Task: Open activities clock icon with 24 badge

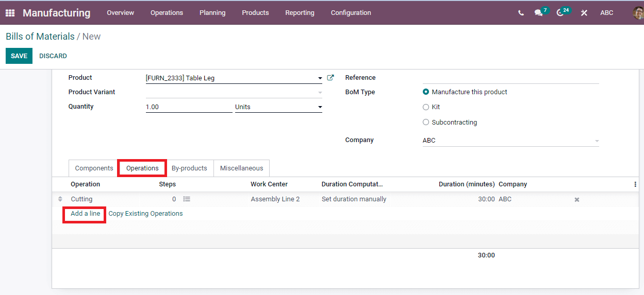Action: click(560, 13)
